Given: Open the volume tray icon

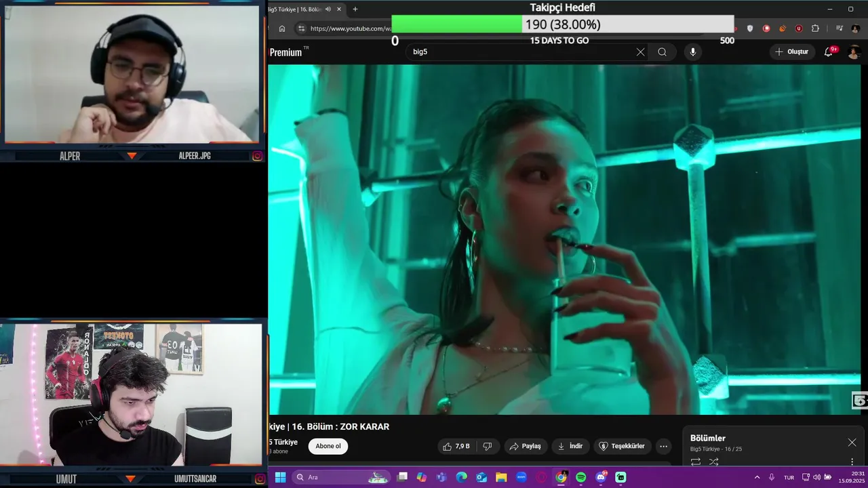Looking at the screenshot, I should (816, 477).
